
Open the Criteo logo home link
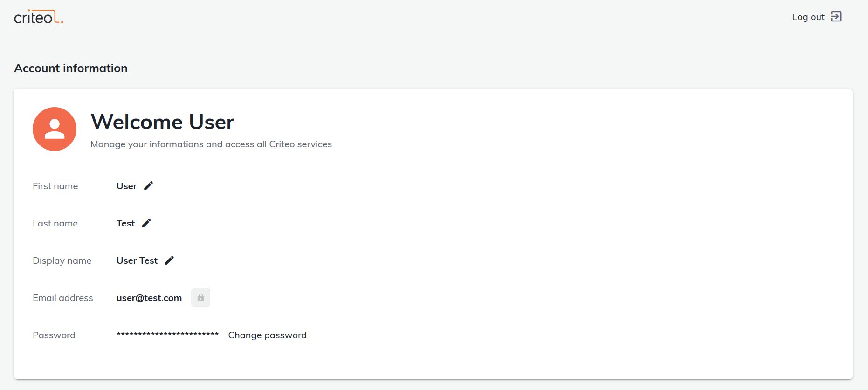tap(39, 17)
